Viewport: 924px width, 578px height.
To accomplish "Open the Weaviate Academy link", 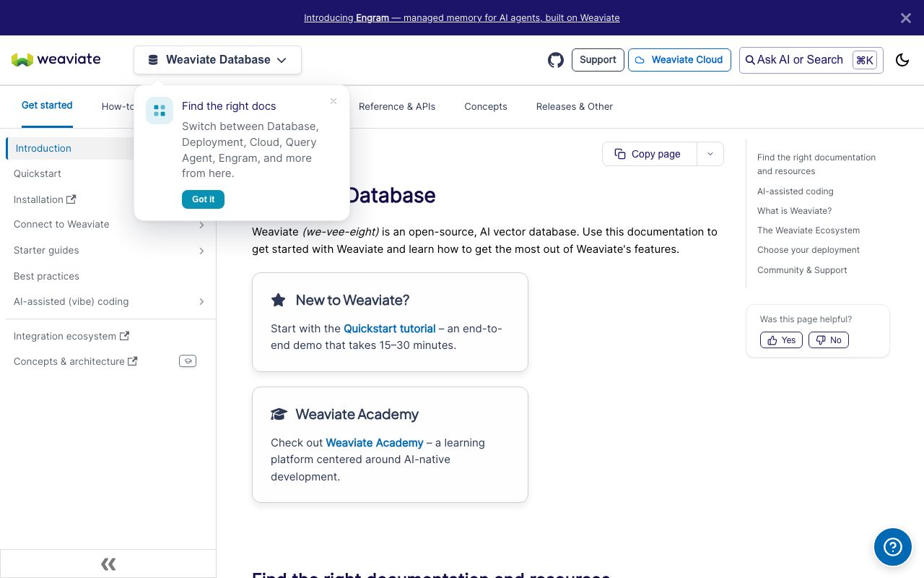I will click(375, 443).
